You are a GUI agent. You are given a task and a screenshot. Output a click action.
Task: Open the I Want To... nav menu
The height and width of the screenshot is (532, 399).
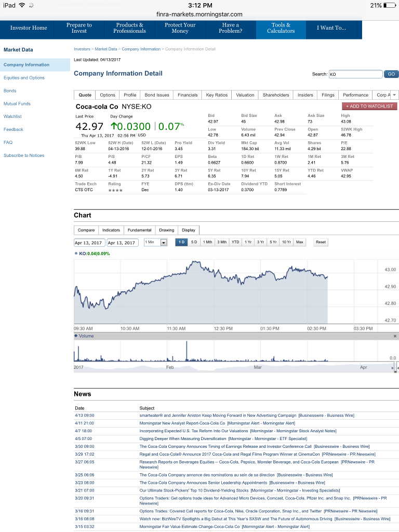[331, 30]
